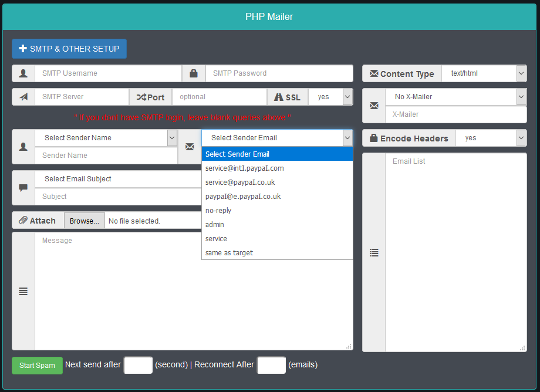Click the paperclip Attach icon
The image size is (540, 392).
pyautogui.click(x=23, y=220)
